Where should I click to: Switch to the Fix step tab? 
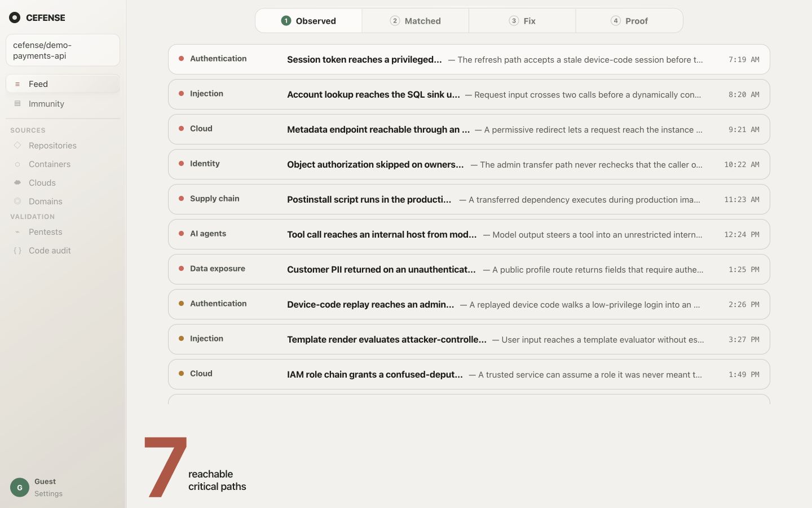(x=522, y=21)
